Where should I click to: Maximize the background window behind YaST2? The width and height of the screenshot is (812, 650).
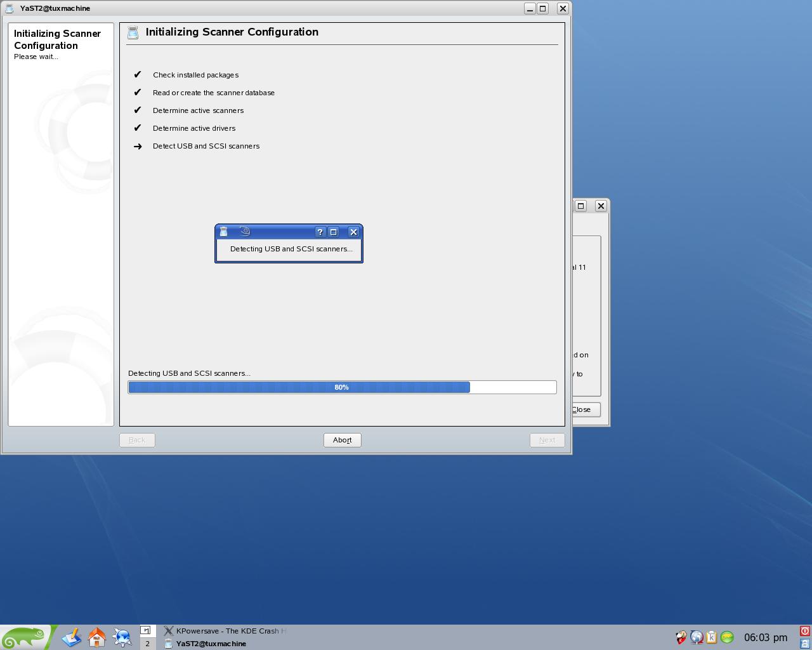point(580,206)
